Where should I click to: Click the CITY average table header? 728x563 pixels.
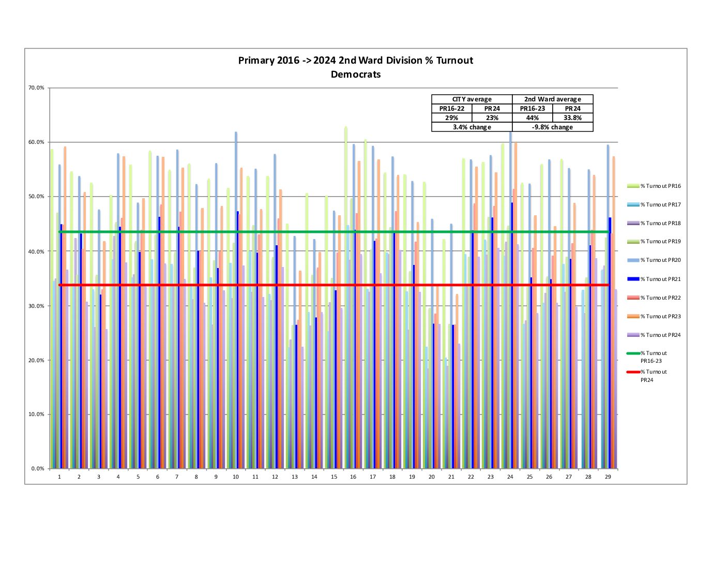[x=472, y=99]
